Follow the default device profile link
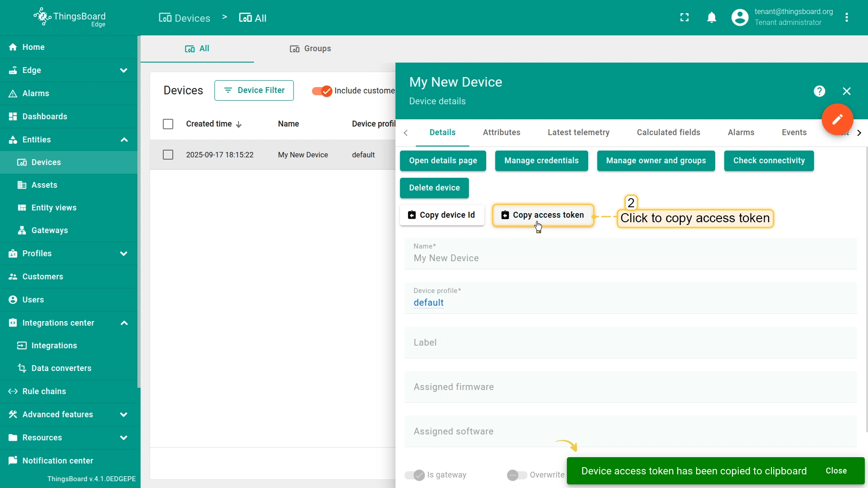Screen dimensions: 868x488 428,303
